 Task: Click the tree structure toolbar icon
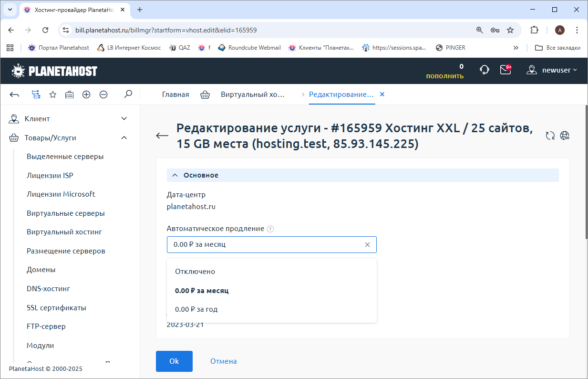pos(36,95)
